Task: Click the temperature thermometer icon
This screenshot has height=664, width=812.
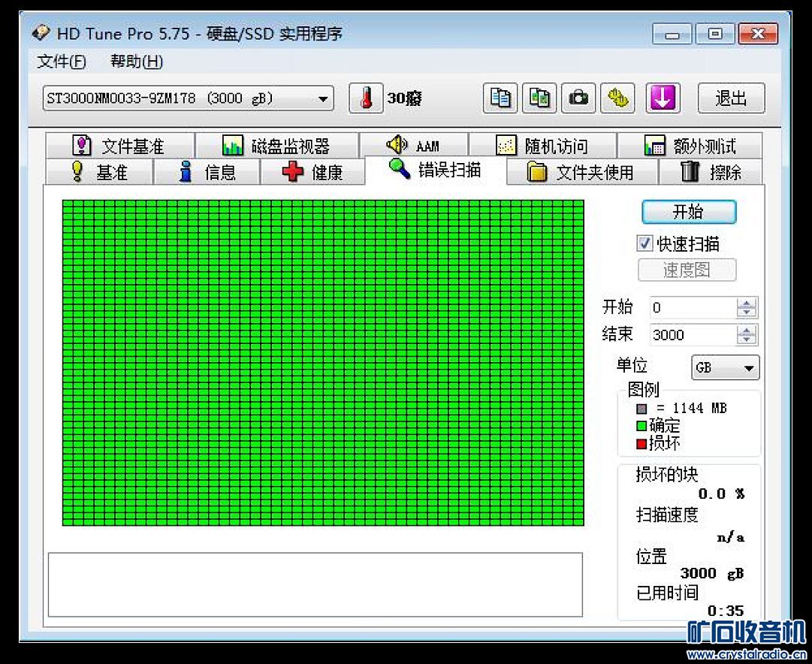Action: point(366,98)
